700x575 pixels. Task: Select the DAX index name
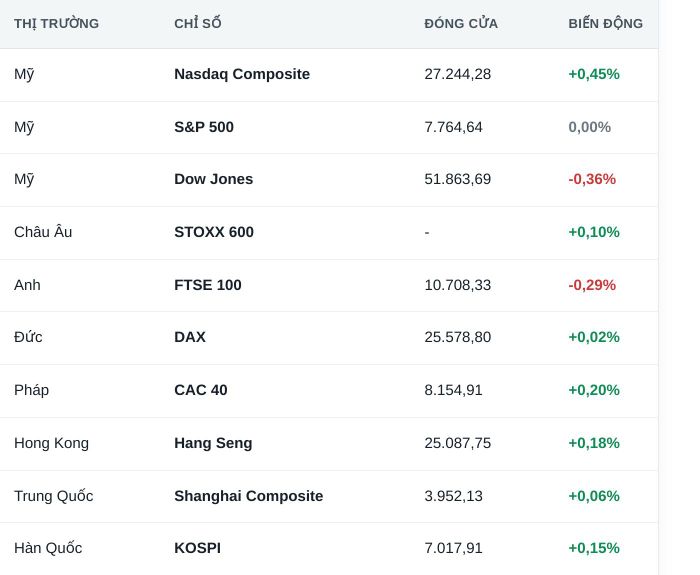190,337
